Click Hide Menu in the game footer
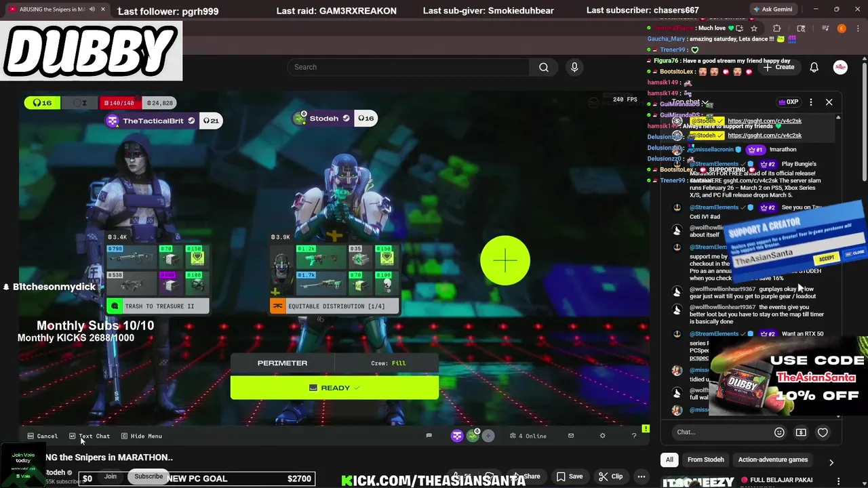Viewport: 868px width, 488px height. pyautogui.click(x=142, y=436)
